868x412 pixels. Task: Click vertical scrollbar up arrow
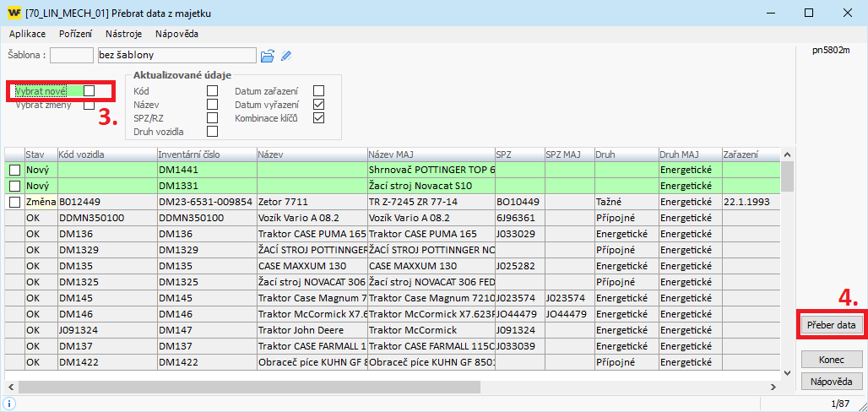click(787, 154)
